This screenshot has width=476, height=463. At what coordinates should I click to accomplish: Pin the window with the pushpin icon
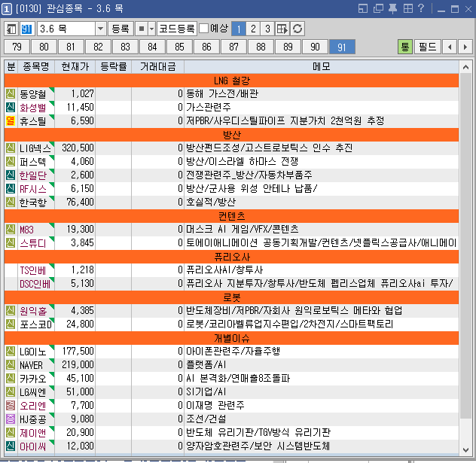[x=393, y=8]
